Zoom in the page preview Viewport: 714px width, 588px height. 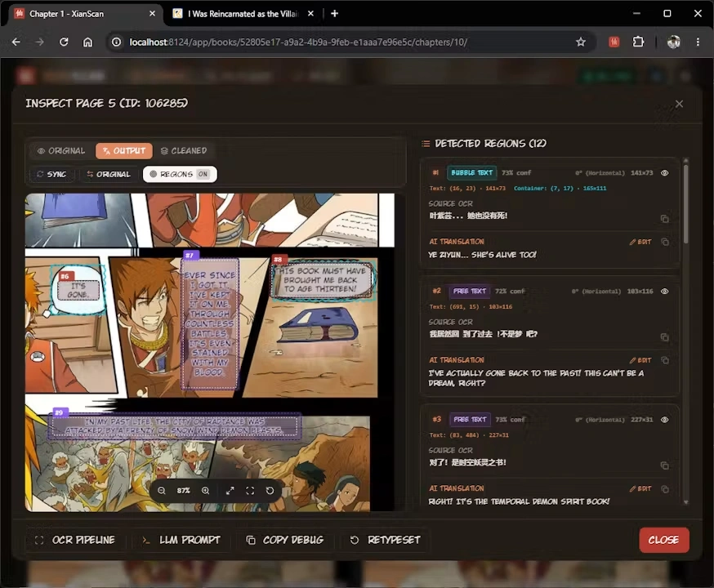[x=205, y=491]
